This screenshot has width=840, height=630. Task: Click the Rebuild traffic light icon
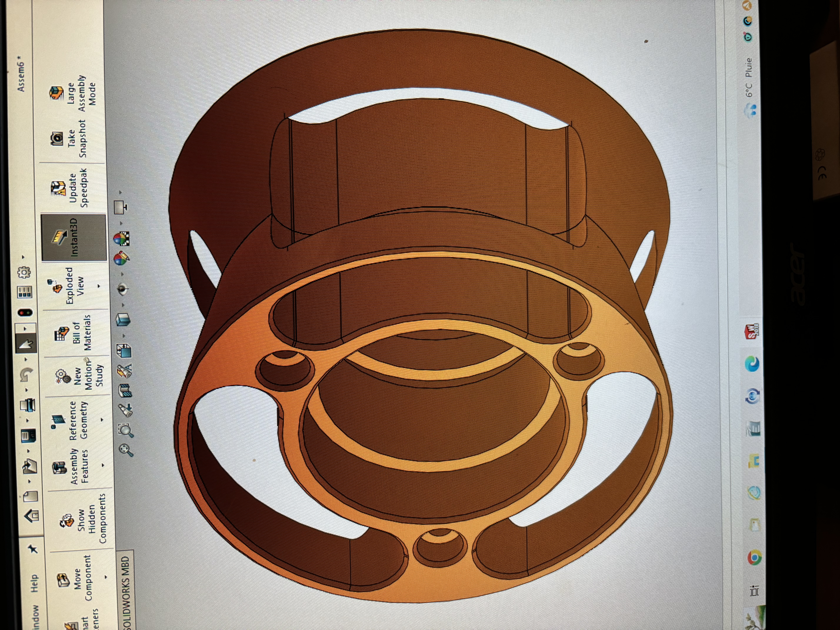click(25, 312)
